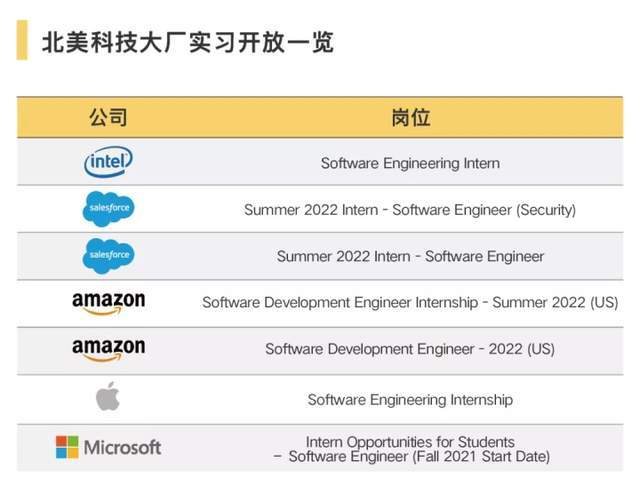Click the Microsoft four-color squares icon
The image size is (640, 501).
[x=67, y=446]
